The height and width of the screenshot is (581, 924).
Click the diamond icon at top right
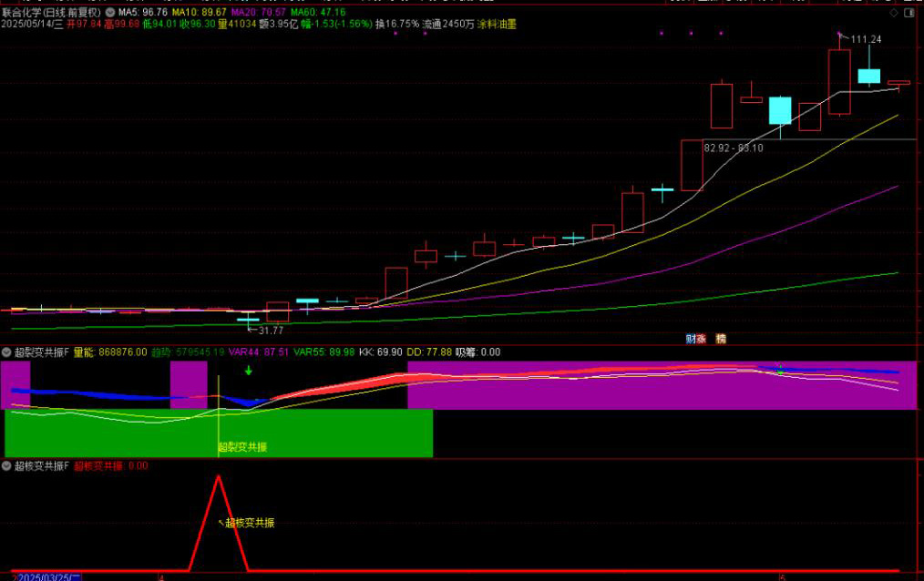point(909,14)
